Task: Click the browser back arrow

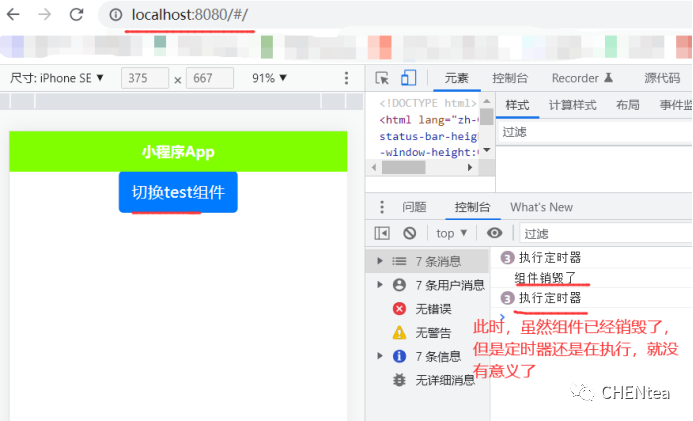Action: [14, 15]
